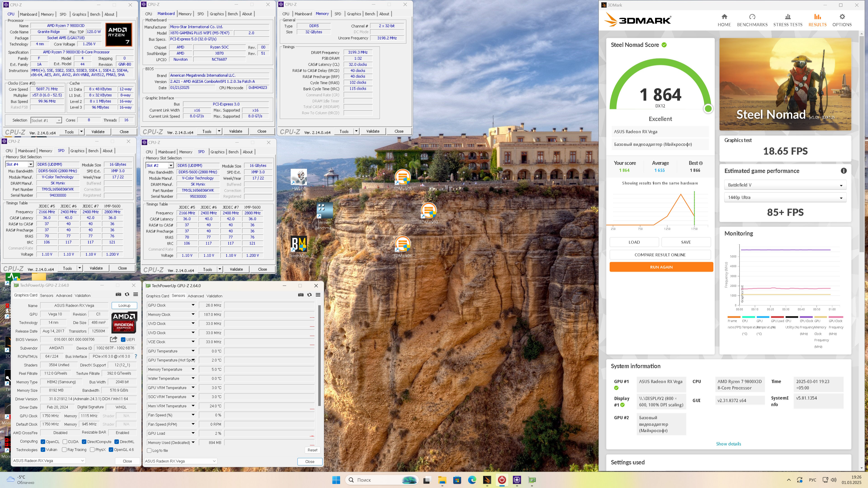Toggle the CUDA checkbox in GPU-Z
The height and width of the screenshot is (488, 868).
pos(65,441)
